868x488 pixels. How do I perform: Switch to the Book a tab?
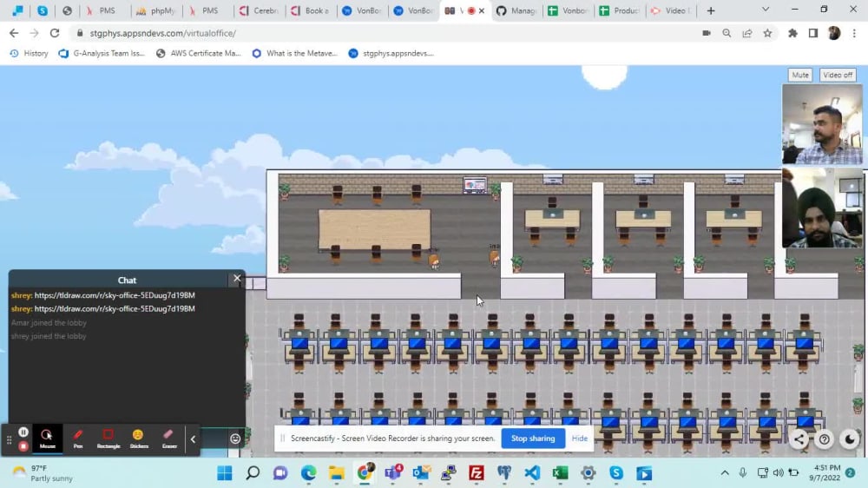coord(311,10)
